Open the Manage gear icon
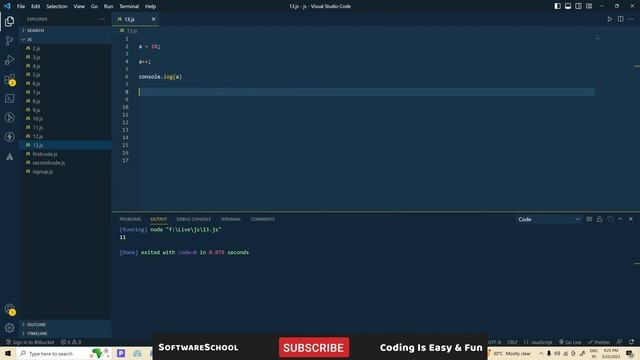The height and width of the screenshot is (360, 640). click(9, 328)
